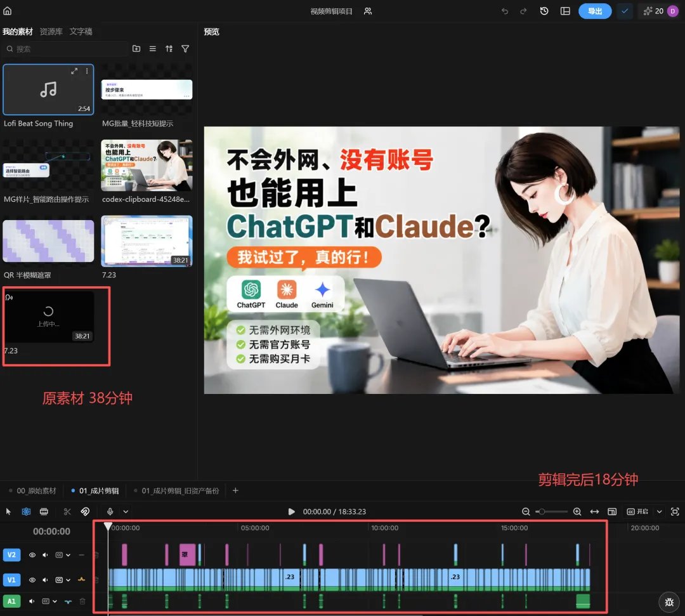Screen dimensions: 685x616
Task: Mute track V1 audio
Action: tap(45, 580)
